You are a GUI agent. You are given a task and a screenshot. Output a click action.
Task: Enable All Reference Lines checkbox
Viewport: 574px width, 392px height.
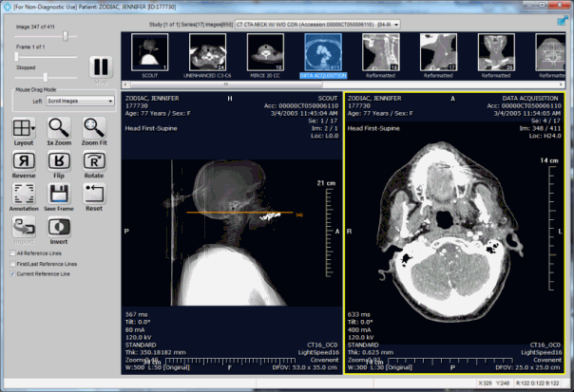coord(12,253)
